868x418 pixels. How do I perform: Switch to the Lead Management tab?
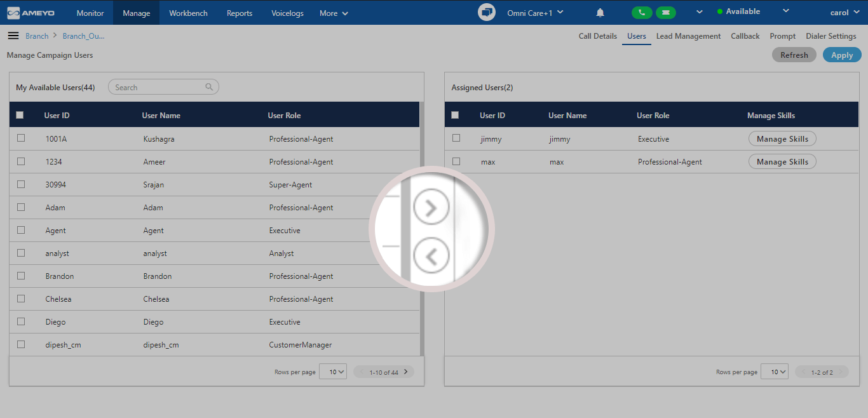(688, 36)
